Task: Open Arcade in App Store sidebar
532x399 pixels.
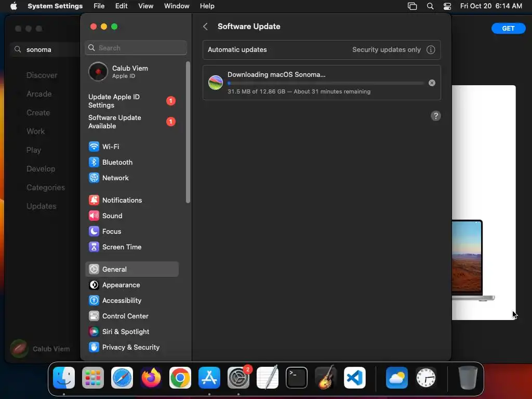Action: click(x=39, y=94)
